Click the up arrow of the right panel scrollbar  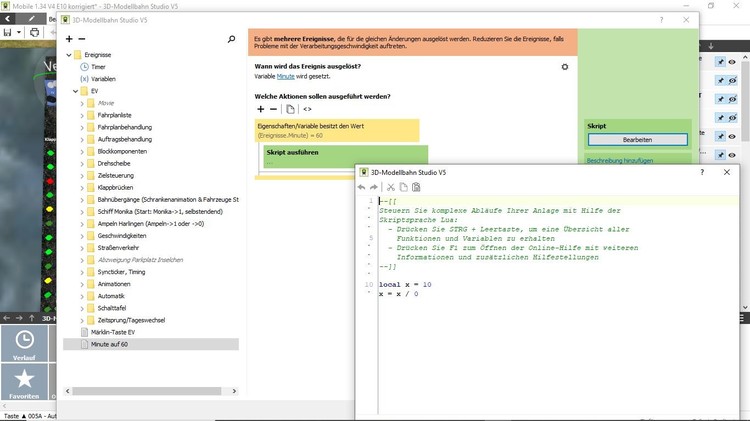click(x=745, y=57)
